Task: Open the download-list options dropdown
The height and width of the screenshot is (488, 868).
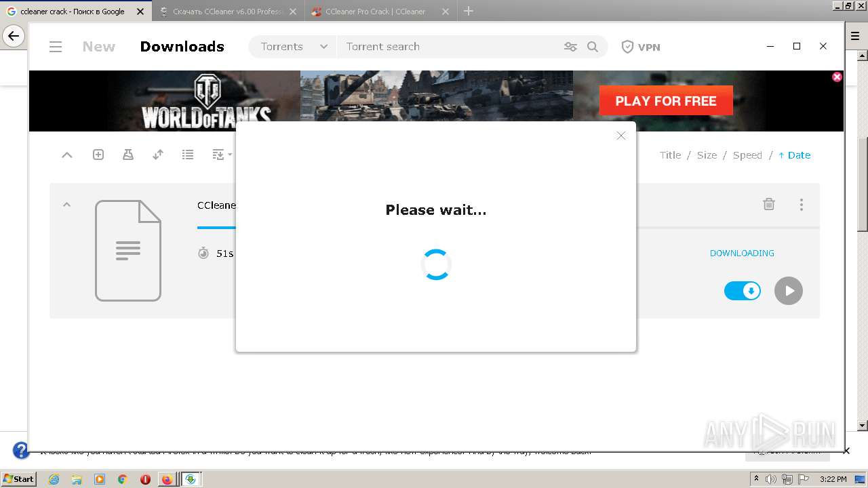Action: (x=222, y=155)
